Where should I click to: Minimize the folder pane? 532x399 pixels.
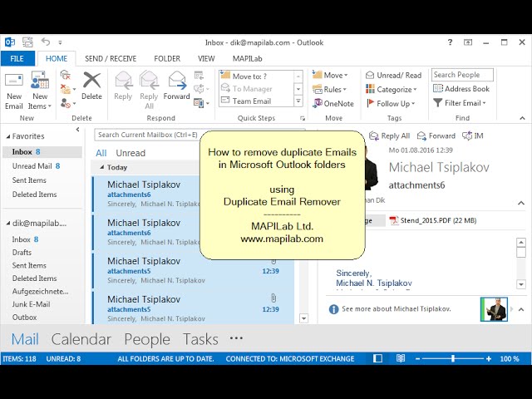pyautogui.click(x=77, y=130)
